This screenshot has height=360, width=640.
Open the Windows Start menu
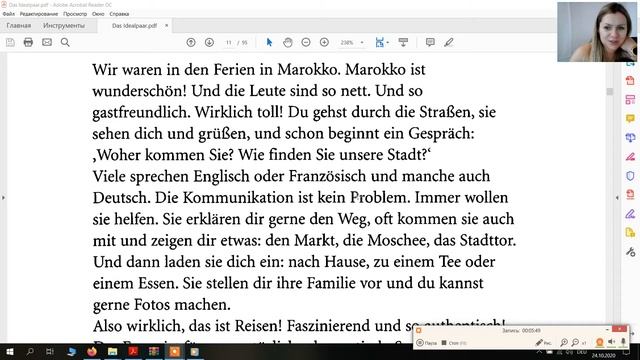pyautogui.click(x=10, y=351)
